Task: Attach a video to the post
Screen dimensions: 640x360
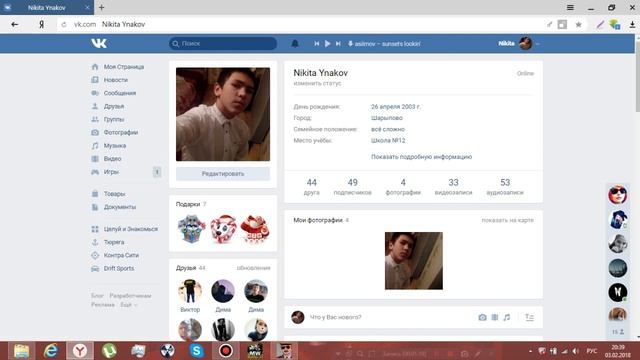Action: click(495, 317)
